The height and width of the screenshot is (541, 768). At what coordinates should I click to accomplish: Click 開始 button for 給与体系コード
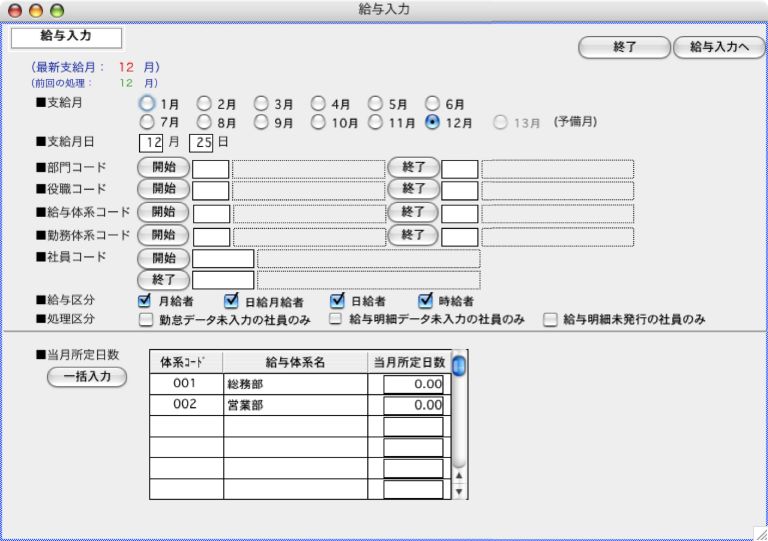(x=163, y=211)
